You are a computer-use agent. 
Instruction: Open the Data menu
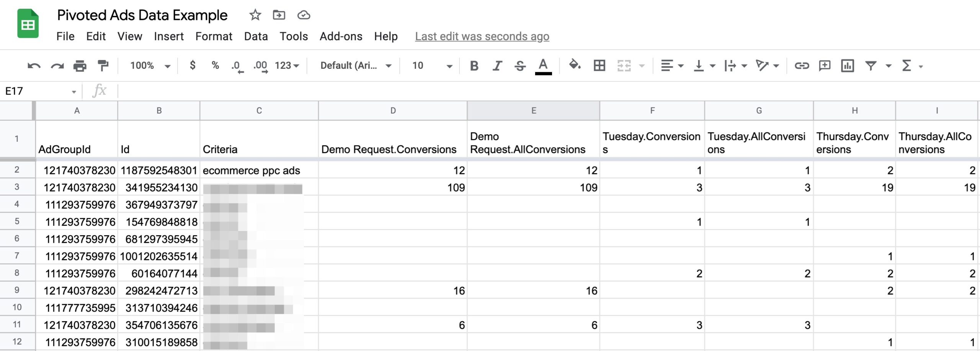pos(256,36)
